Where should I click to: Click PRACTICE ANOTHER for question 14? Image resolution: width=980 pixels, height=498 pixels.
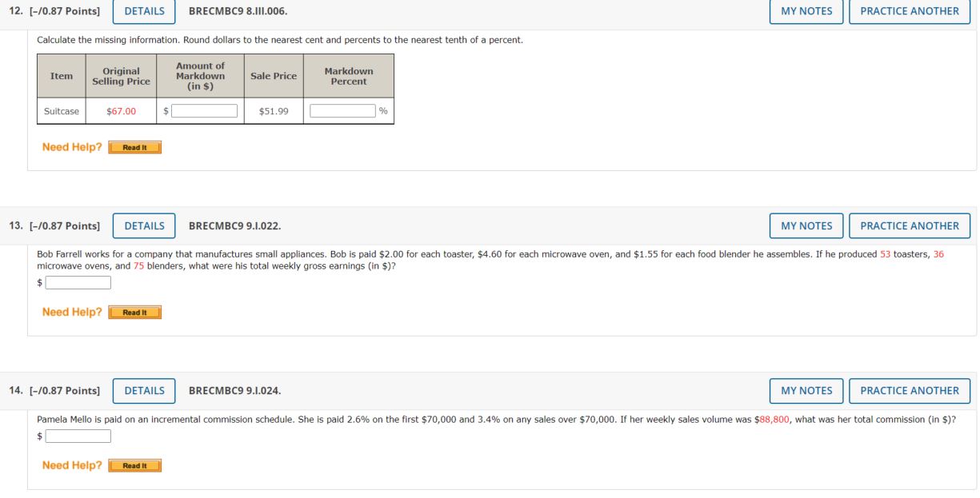pyautogui.click(x=909, y=391)
